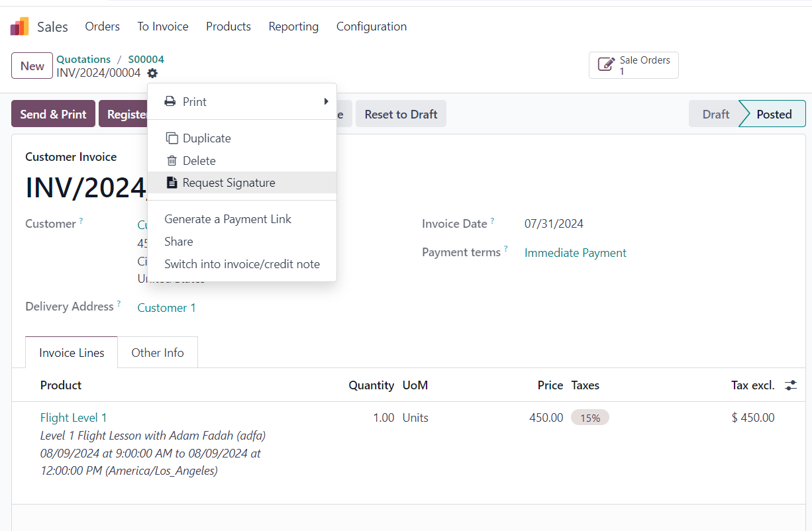Open the Flight Level 1 product link
812x531 pixels.
coord(74,418)
